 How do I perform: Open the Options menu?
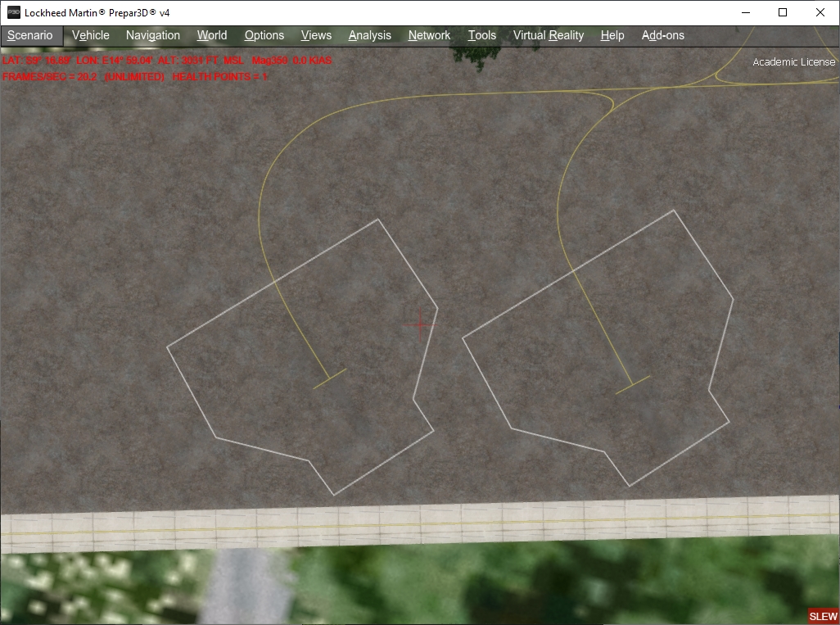(264, 35)
